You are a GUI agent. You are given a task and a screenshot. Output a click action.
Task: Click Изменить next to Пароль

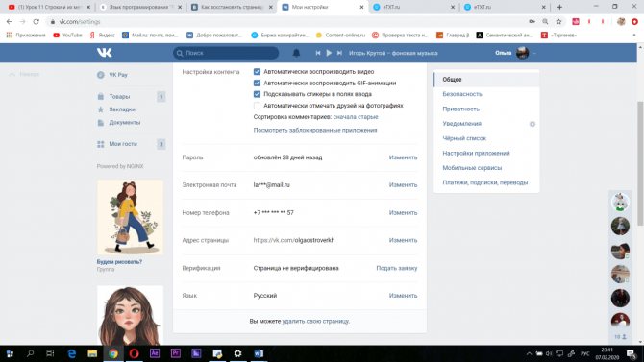[x=403, y=157]
